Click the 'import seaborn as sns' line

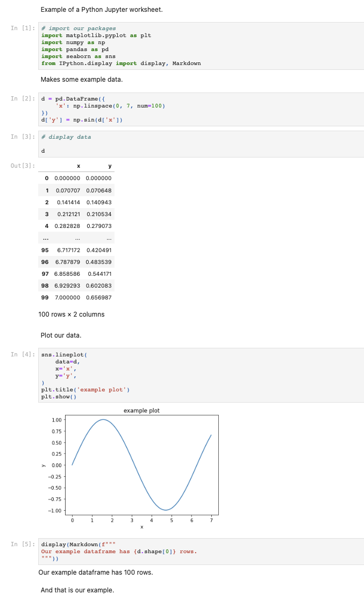[x=78, y=56]
